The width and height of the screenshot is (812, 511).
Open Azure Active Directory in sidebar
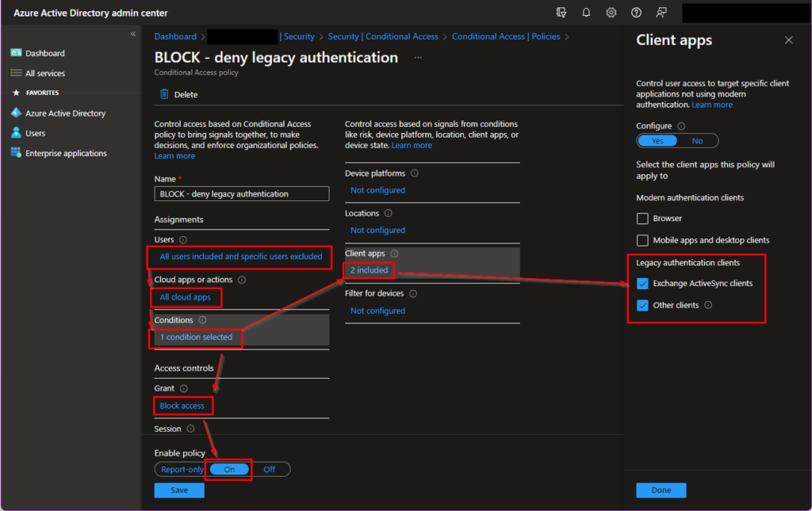65,113
